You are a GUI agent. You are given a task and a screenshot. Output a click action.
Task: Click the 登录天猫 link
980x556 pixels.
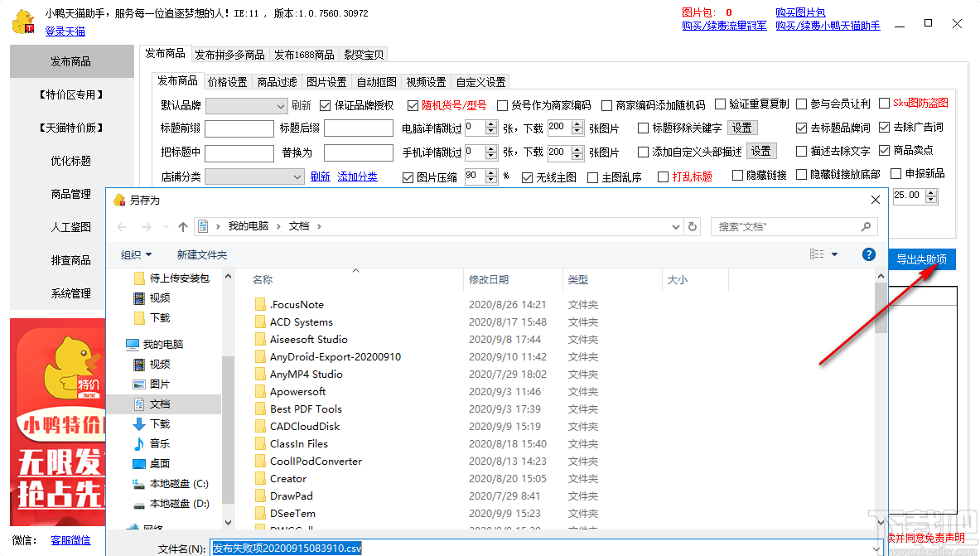(65, 31)
